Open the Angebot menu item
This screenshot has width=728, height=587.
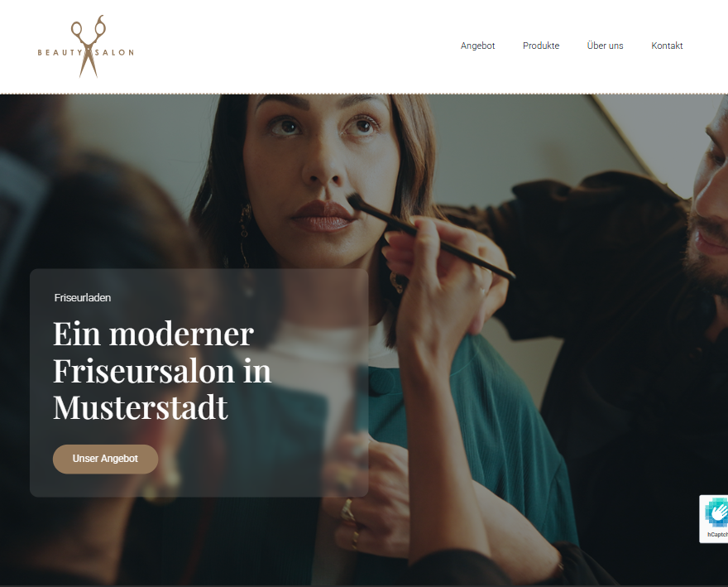[x=478, y=46]
